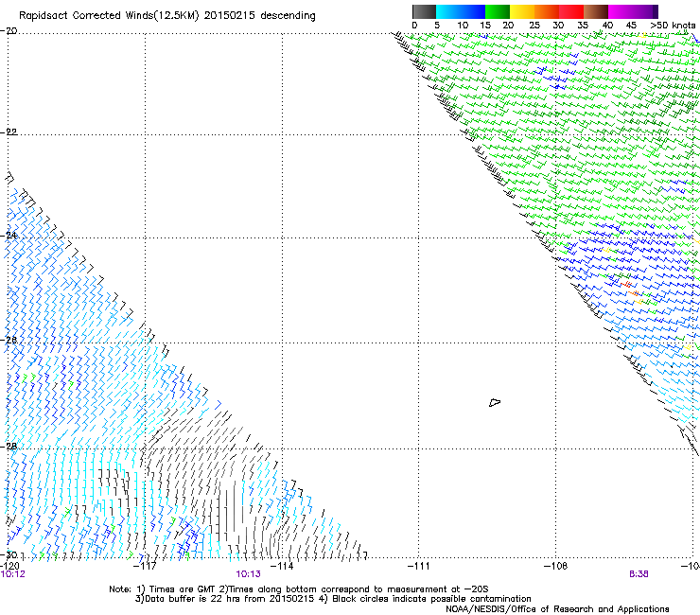Click the 'Times are GMT' note line
This screenshot has height=615, width=700.
[299, 589]
